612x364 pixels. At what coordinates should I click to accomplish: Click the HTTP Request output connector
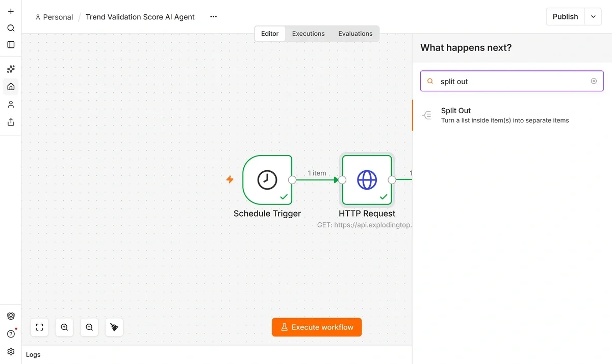pyautogui.click(x=392, y=179)
